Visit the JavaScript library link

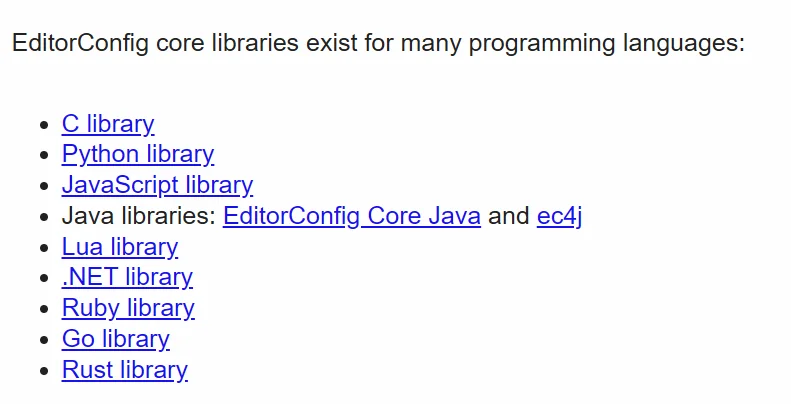tap(157, 185)
